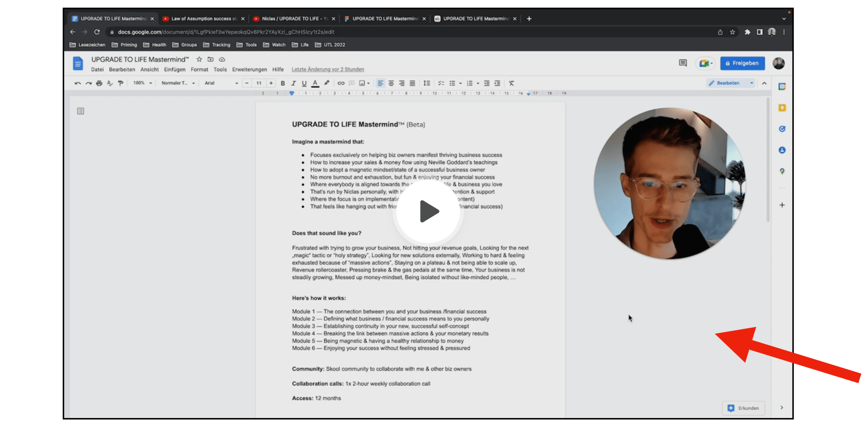Insert a numbered list
Viewport: 868px width, 434px height.
point(470,83)
